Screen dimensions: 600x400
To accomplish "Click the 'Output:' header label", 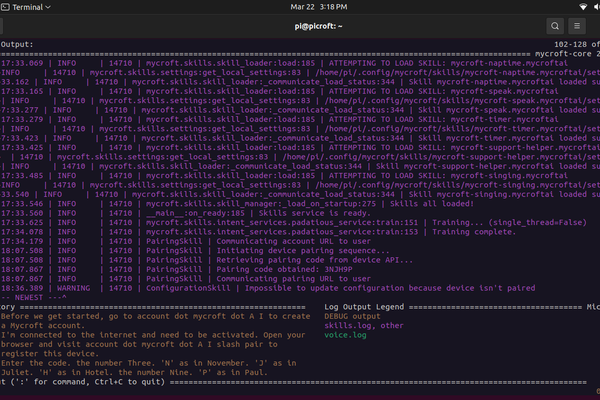I will pyautogui.click(x=17, y=44).
